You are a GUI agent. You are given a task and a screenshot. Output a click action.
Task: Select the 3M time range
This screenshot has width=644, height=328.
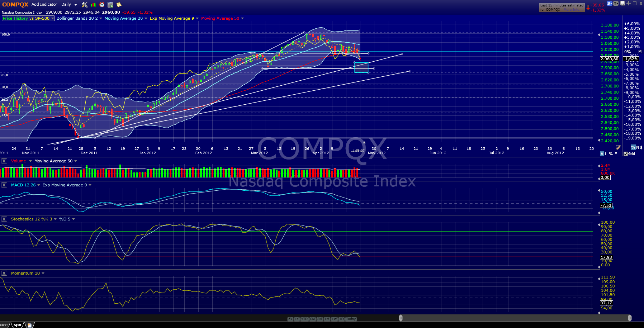pos(319,319)
